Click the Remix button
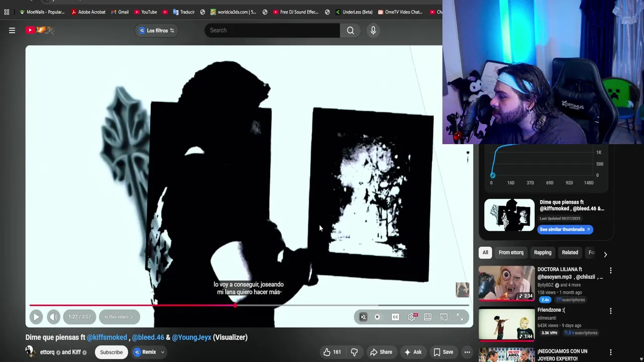 pos(145,352)
